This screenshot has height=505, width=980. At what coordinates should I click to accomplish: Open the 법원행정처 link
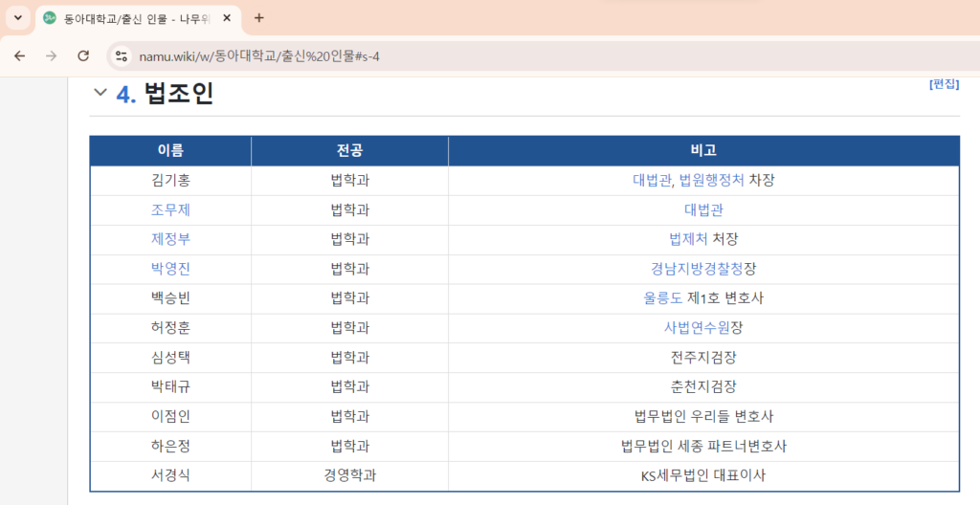[712, 181]
